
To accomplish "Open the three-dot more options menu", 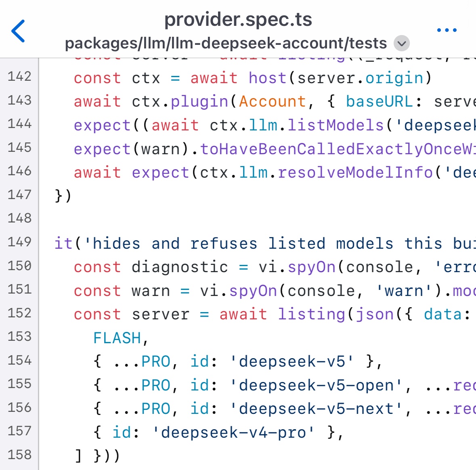I will click(447, 30).
